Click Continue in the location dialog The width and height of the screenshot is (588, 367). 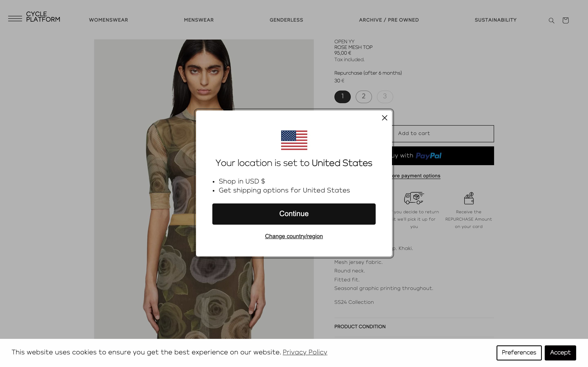click(294, 214)
